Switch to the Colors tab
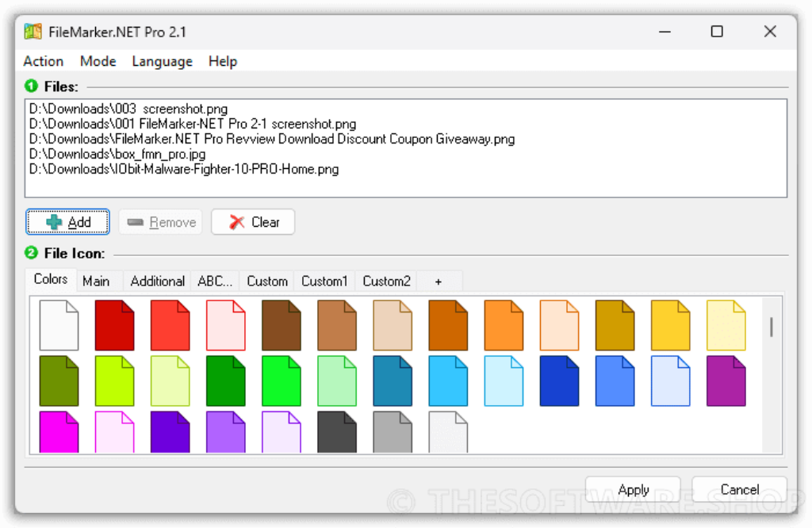The width and height of the screenshot is (812, 528). click(51, 279)
